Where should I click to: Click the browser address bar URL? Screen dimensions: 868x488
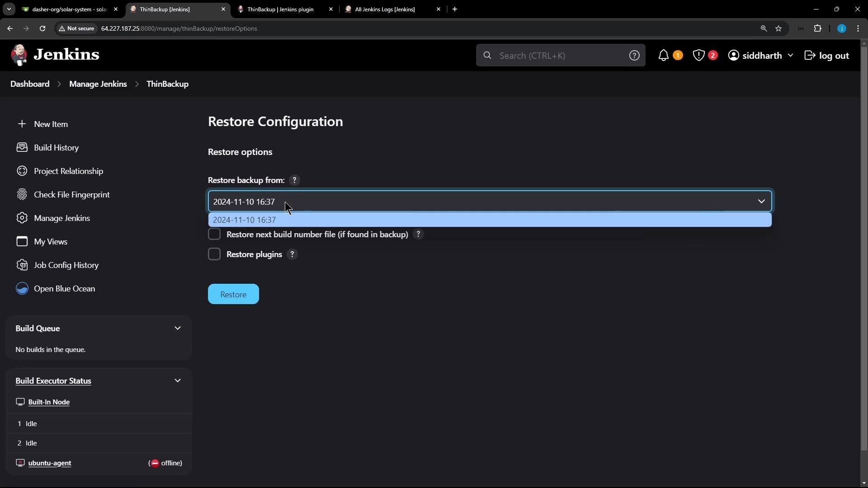[179, 28]
